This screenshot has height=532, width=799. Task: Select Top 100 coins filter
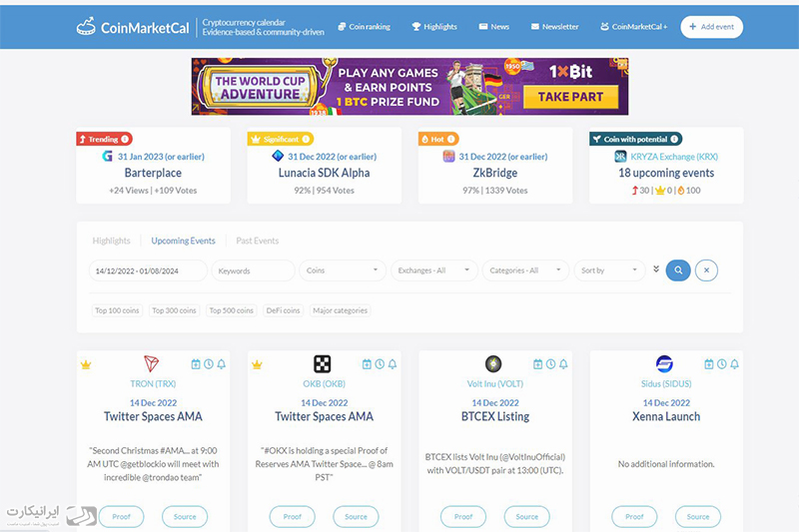coord(117,310)
